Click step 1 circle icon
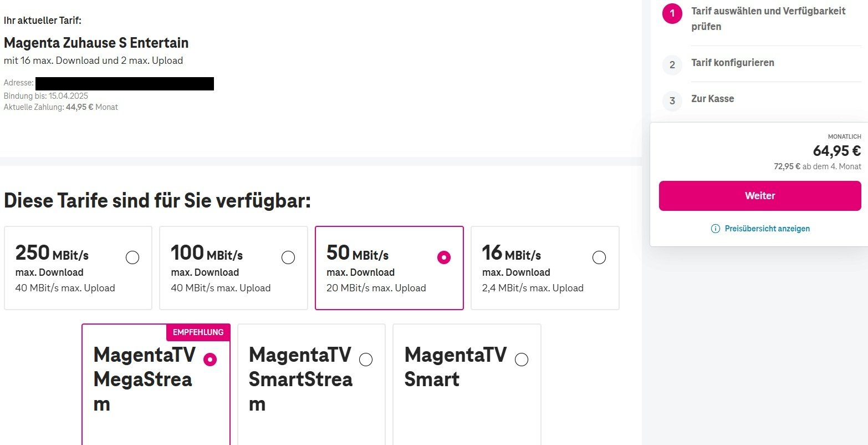The width and height of the screenshot is (868, 445). 672,14
